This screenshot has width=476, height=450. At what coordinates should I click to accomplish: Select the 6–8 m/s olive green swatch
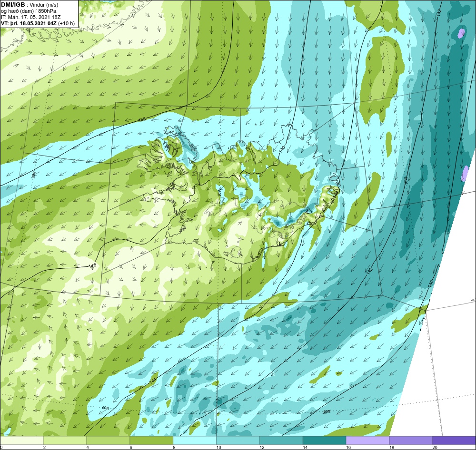coord(151,440)
